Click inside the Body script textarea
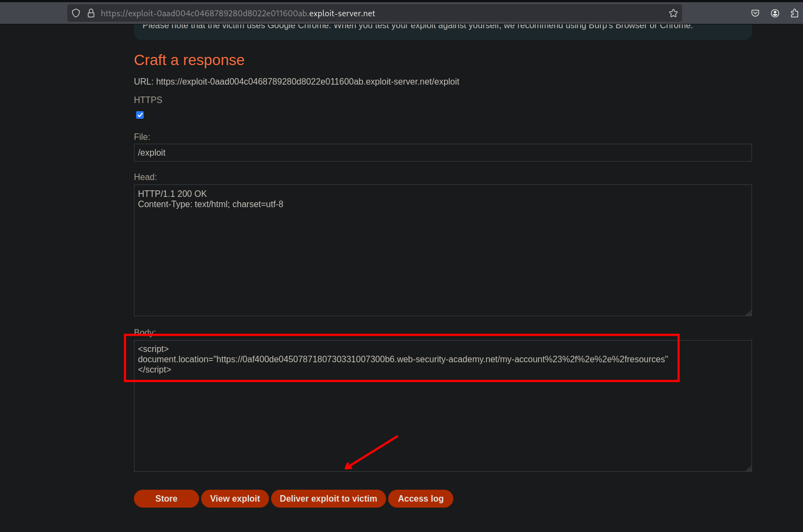This screenshot has height=532, width=803. click(442, 418)
